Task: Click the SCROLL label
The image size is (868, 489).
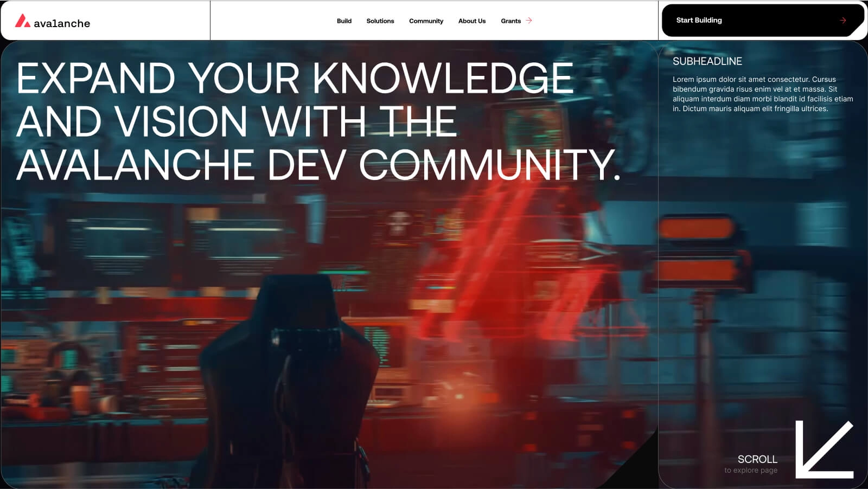Action: tap(757, 459)
